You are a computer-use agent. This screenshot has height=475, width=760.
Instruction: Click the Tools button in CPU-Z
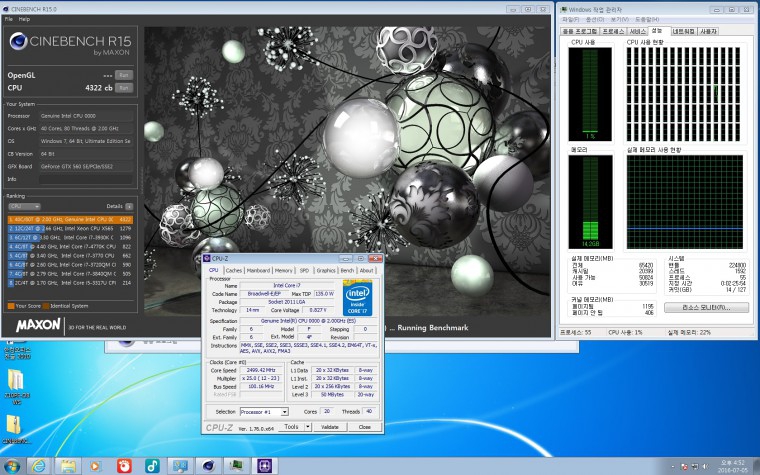click(291, 427)
